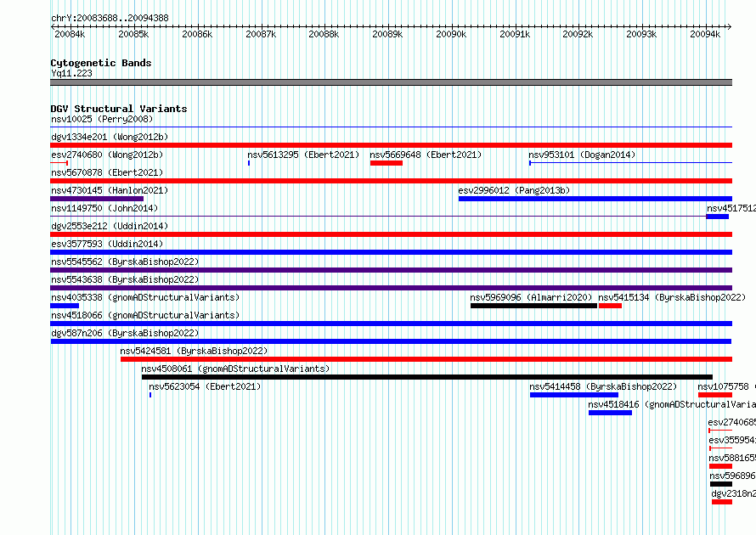Select the nsv4508061 long black bar

(x=427, y=377)
